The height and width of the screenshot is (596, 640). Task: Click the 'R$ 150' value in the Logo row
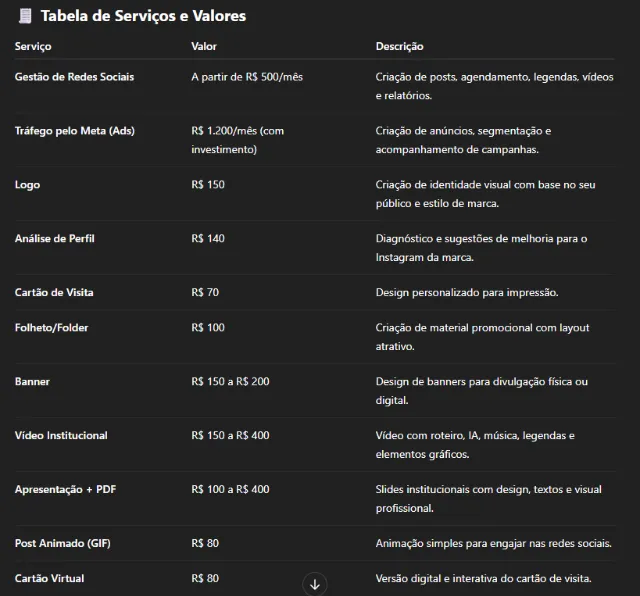point(208,185)
